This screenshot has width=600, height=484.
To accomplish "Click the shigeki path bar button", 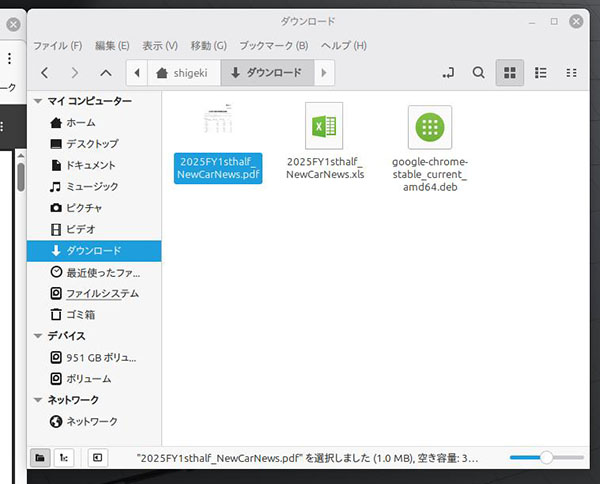I will [183, 73].
